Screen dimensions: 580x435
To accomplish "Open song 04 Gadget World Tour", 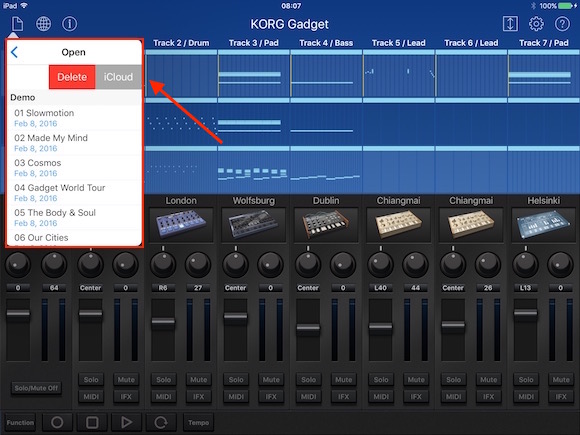I will (x=74, y=192).
